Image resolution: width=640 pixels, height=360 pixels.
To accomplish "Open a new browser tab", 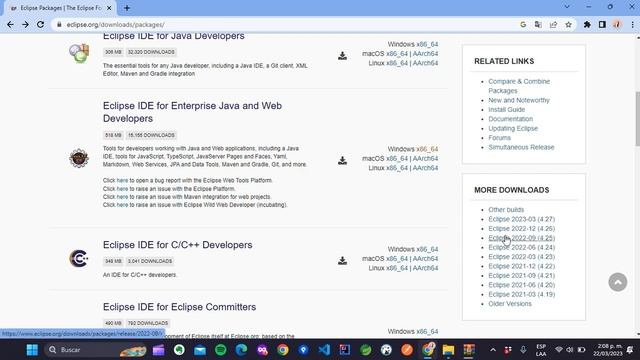I will pyautogui.click(x=127, y=8).
